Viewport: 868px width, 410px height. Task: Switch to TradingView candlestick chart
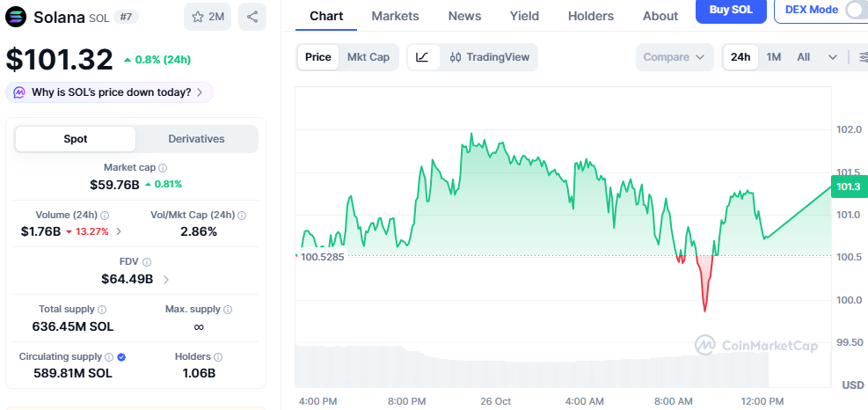[x=489, y=57]
